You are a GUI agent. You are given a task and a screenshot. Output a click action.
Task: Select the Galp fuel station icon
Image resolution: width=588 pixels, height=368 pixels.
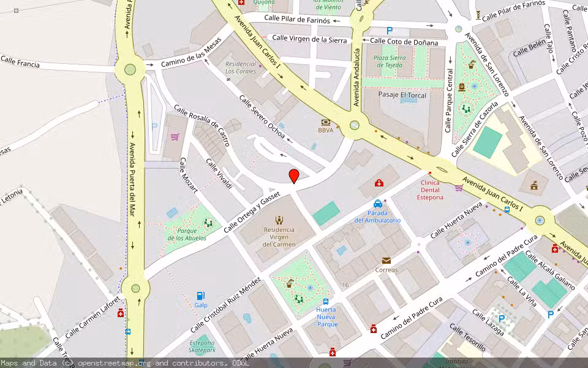201,296
